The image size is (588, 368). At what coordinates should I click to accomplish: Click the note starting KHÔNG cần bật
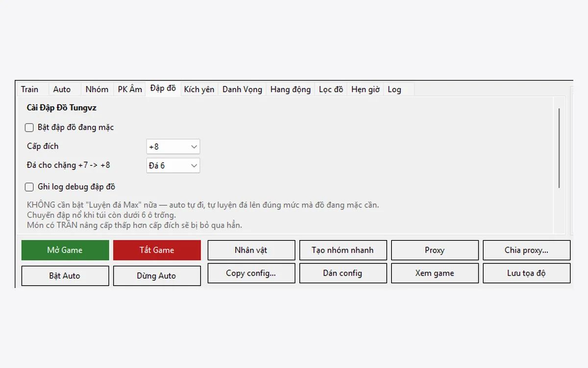tap(203, 205)
